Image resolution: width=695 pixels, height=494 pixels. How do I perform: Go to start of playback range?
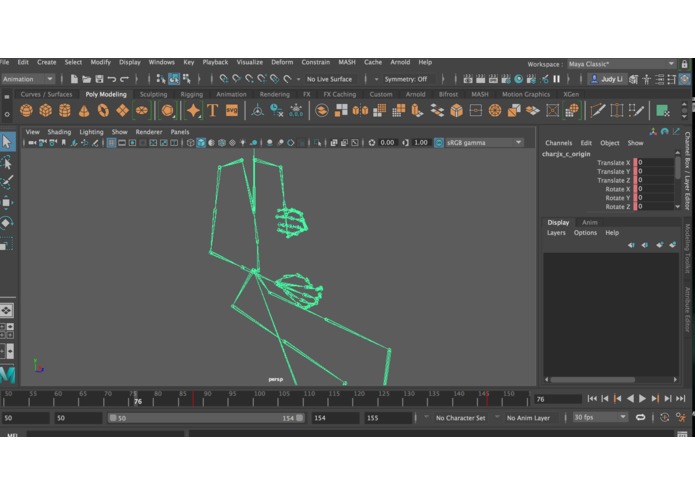592,399
